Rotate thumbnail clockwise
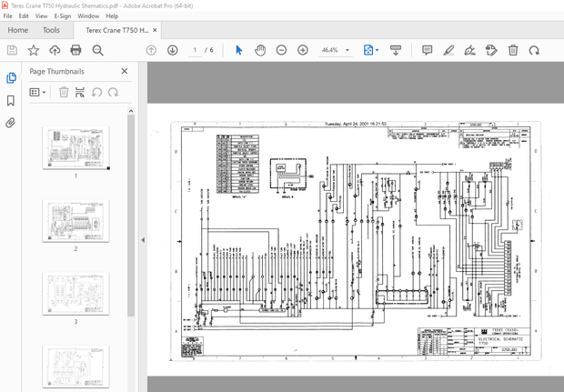Viewport: 564px width, 392px height. pyautogui.click(x=114, y=93)
